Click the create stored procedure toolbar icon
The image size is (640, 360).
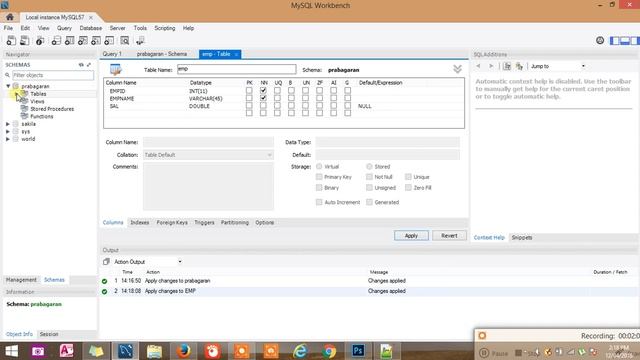tap(96, 40)
